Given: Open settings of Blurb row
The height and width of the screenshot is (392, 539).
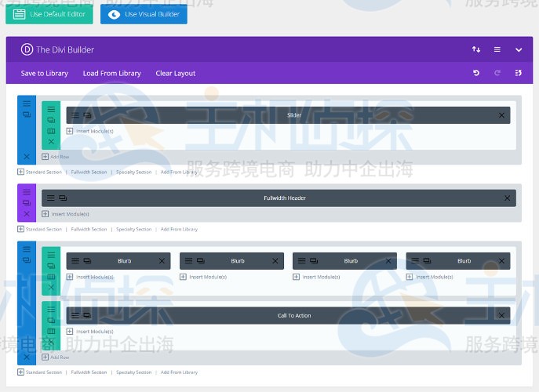Looking at the screenshot, I should point(51,255).
